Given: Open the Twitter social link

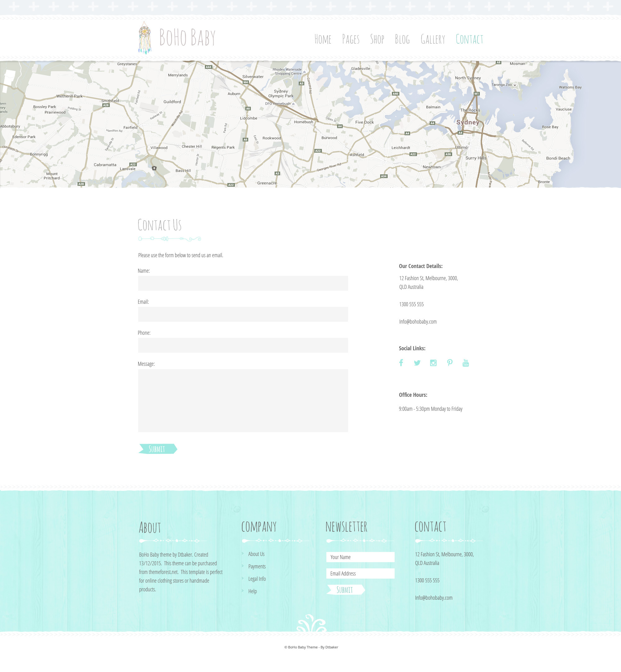Looking at the screenshot, I should (x=417, y=363).
